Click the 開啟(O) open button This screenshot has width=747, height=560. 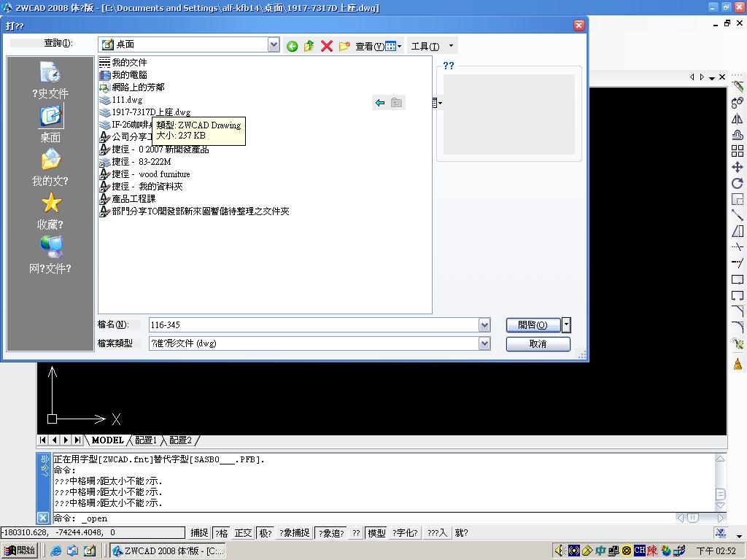coord(533,324)
